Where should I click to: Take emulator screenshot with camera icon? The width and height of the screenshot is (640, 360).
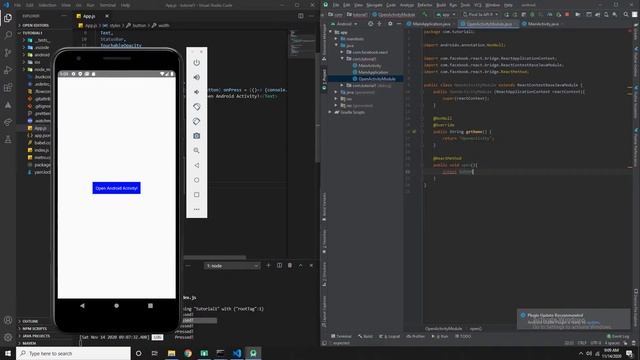click(x=197, y=136)
